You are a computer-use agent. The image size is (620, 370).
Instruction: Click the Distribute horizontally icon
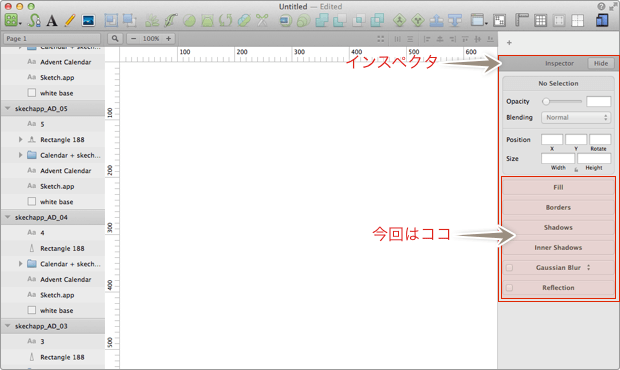397,39
